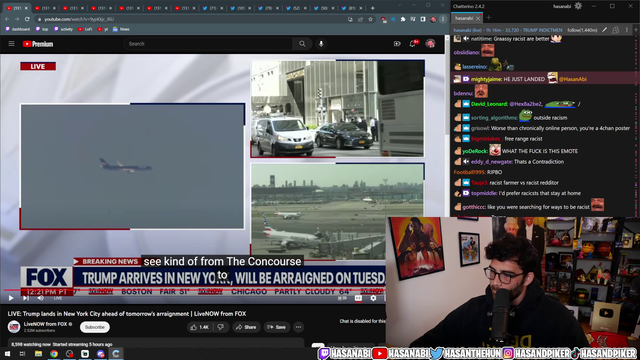This screenshot has height=360, width=640.
Task: Open Chatterino split three-dot menu
Action: [627, 30]
